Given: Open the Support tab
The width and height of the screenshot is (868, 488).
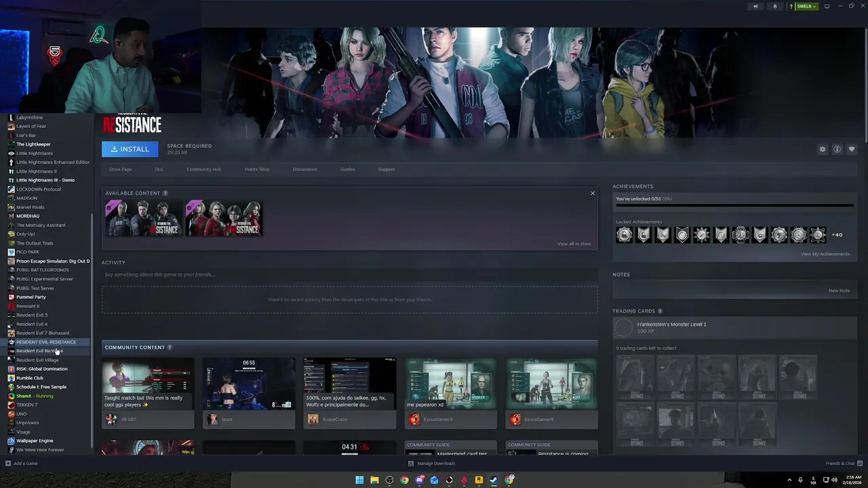Looking at the screenshot, I should coord(387,169).
